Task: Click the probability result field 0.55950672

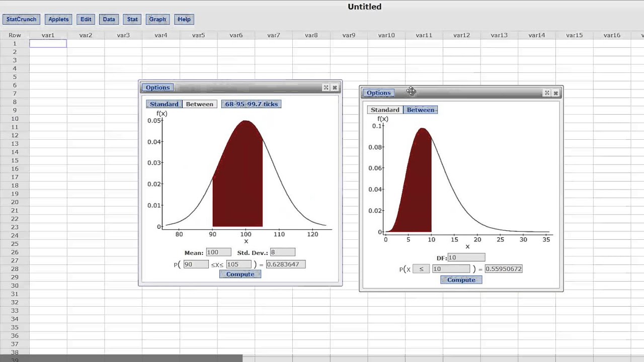Action: [x=504, y=269]
